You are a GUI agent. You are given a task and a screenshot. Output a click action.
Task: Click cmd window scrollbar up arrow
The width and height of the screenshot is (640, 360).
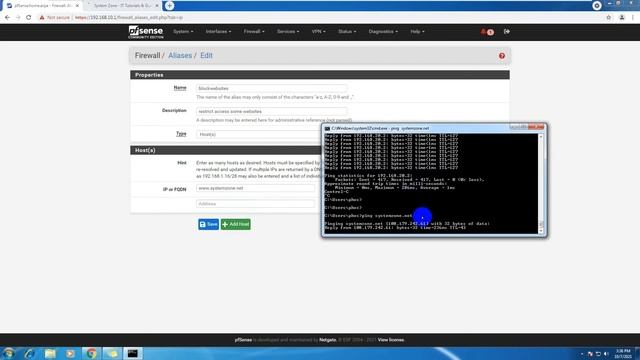(x=541, y=136)
